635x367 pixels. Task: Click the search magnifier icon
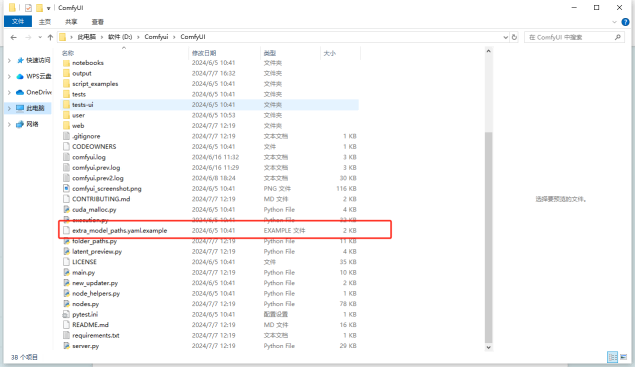tap(618, 37)
